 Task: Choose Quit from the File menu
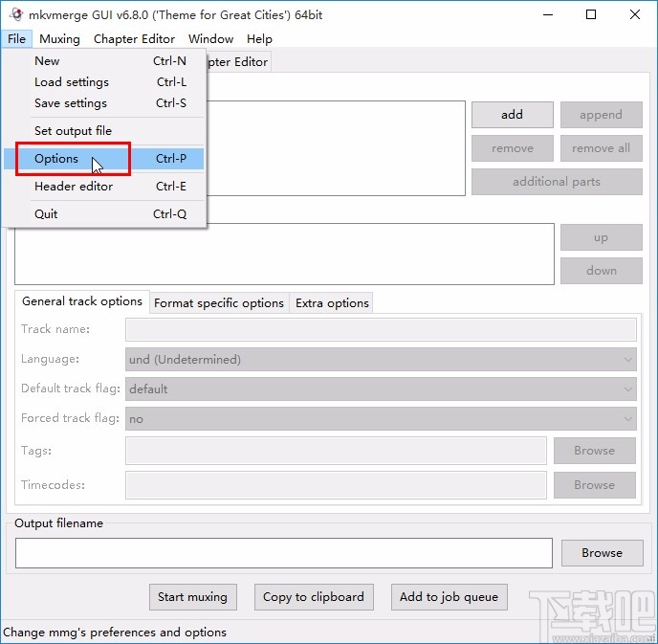point(103,213)
